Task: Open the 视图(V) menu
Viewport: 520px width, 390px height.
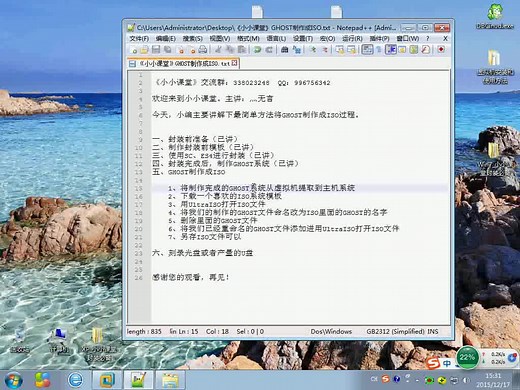Action: [220, 39]
